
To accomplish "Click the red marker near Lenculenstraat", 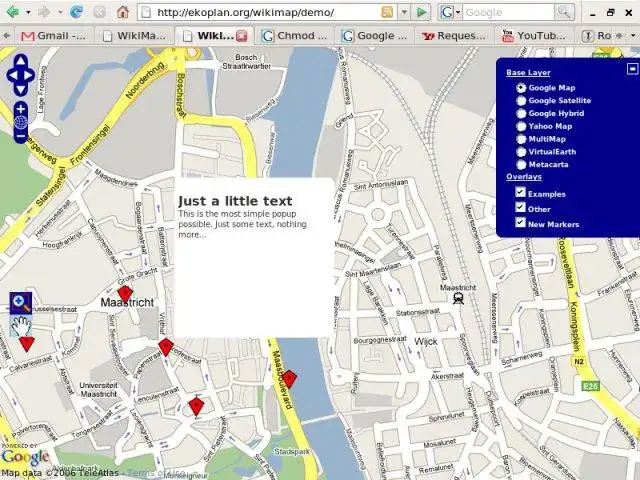I will tap(196, 407).
